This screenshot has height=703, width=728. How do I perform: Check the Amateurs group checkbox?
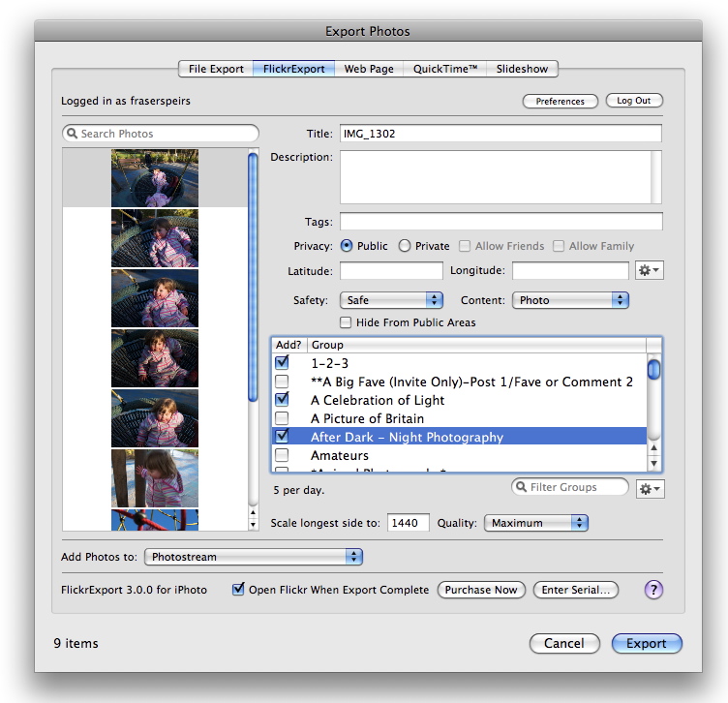tap(282, 455)
